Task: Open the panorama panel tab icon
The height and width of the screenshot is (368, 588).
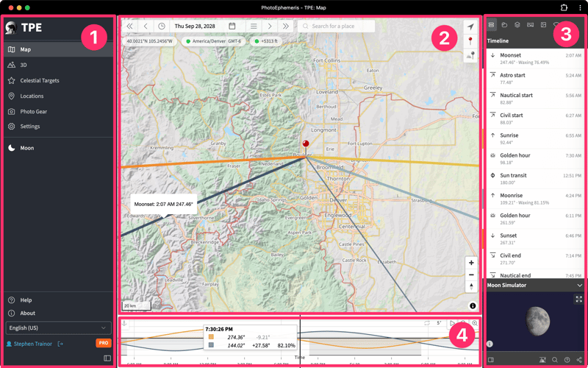Action: [x=530, y=25]
